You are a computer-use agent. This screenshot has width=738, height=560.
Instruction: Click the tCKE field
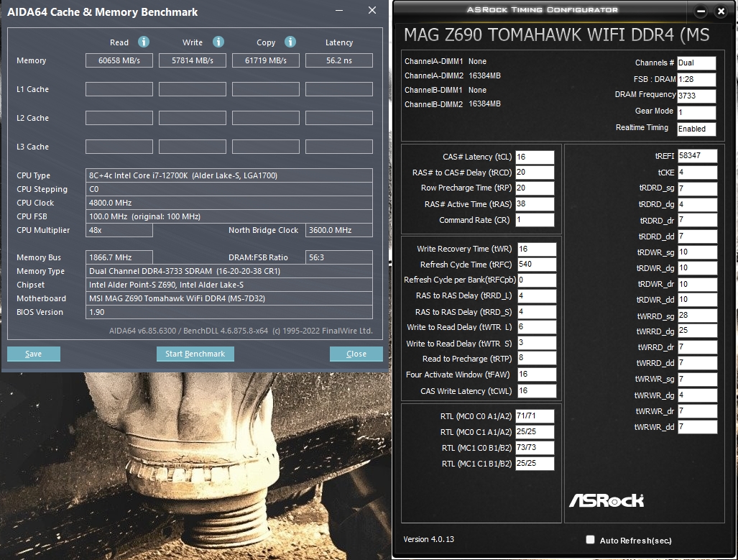point(698,173)
